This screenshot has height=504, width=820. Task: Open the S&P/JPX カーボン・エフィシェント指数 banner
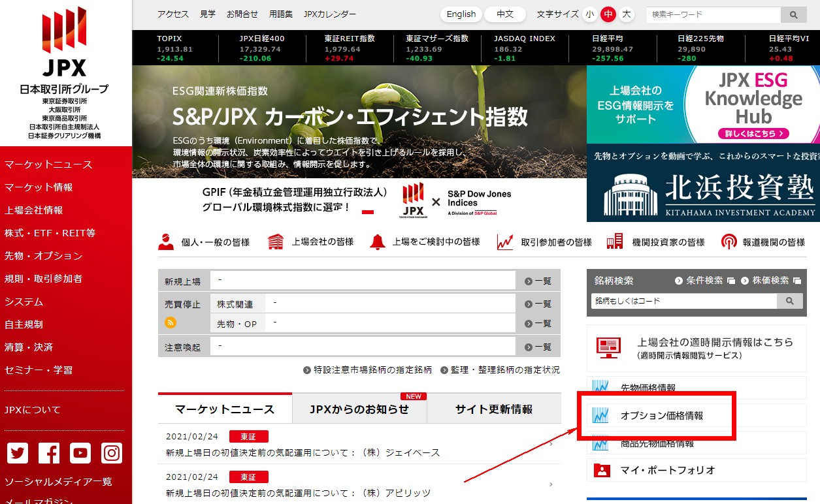click(359, 121)
